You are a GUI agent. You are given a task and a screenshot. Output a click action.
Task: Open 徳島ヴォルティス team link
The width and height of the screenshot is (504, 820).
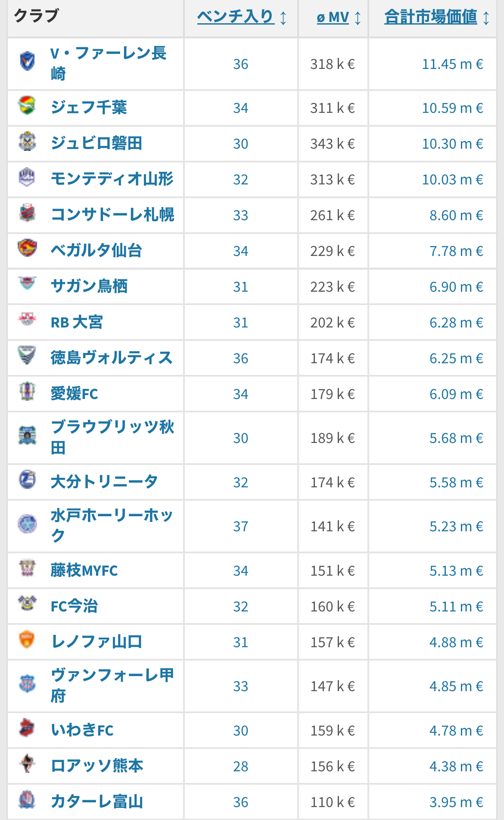click(112, 358)
